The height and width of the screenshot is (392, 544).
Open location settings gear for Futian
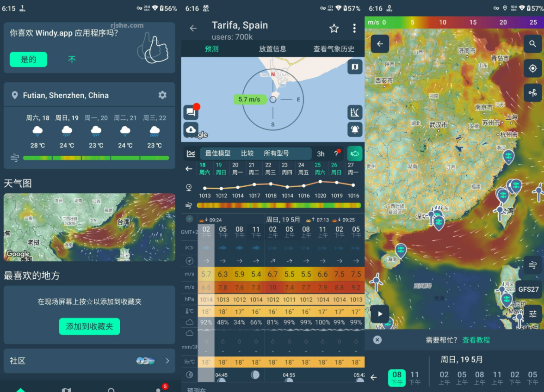click(162, 95)
